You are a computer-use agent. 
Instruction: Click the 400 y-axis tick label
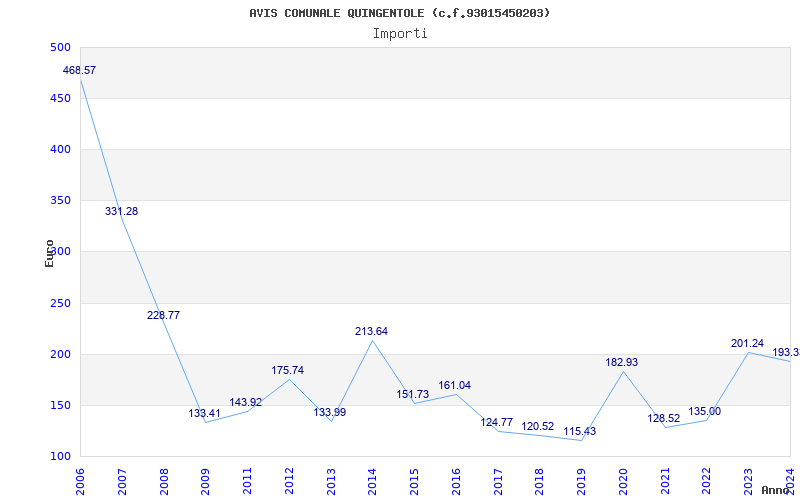click(x=60, y=149)
